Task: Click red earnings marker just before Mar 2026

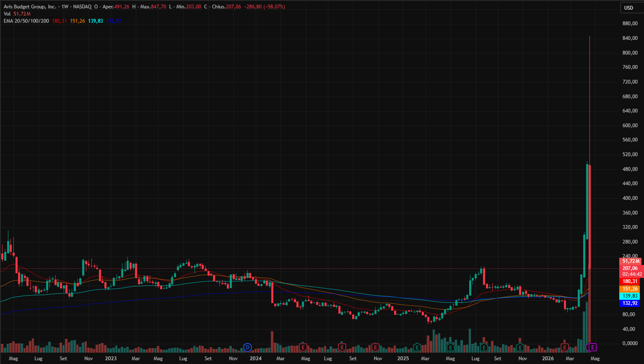Action: pyautogui.click(x=564, y=347)
